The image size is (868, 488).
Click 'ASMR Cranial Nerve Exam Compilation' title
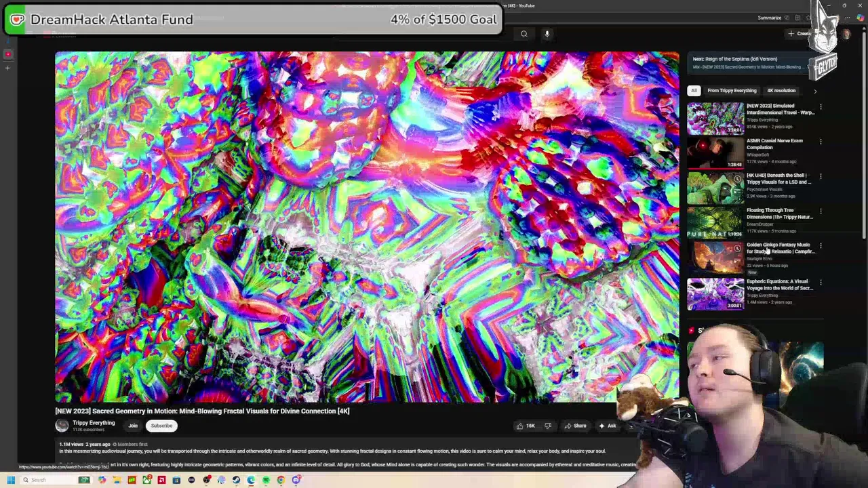[774, 144]
